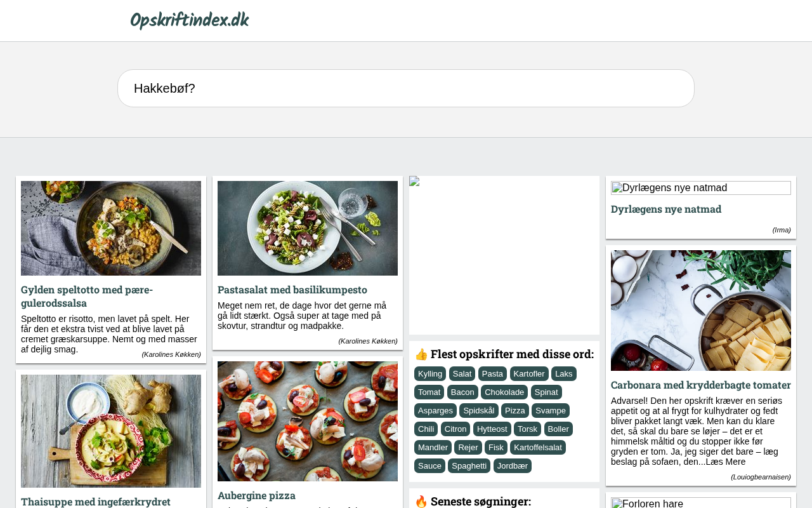Click the Kartofler tag
The width and height of the screenshot is (812, 508).
pyautogui.click(x=529, y=373)
